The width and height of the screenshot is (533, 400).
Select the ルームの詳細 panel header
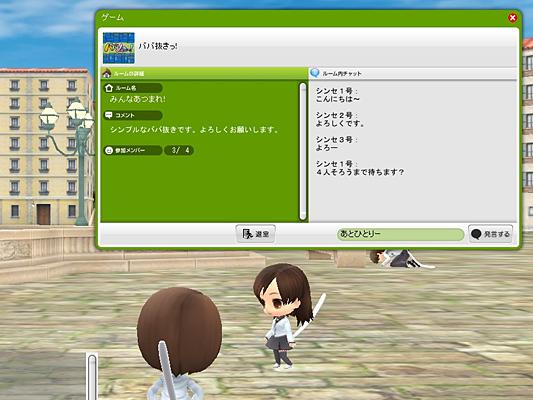point(205,73)
